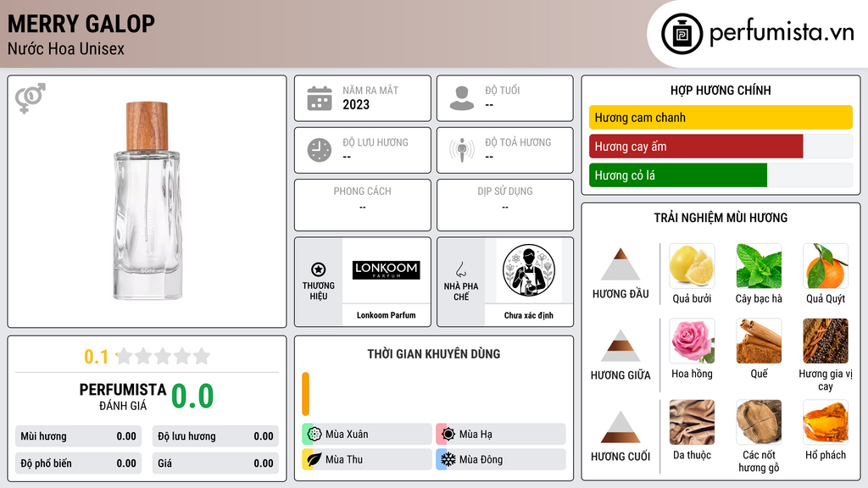Click the Quả Quýt mandarin note image
Viewport: 868px width, 488px height.
click(x=826, y=266)
